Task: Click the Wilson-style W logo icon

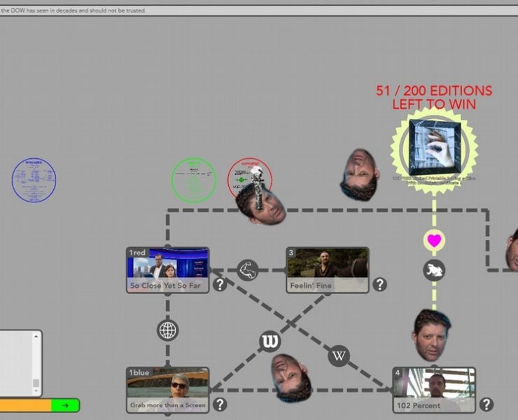Action: point(270,341)
